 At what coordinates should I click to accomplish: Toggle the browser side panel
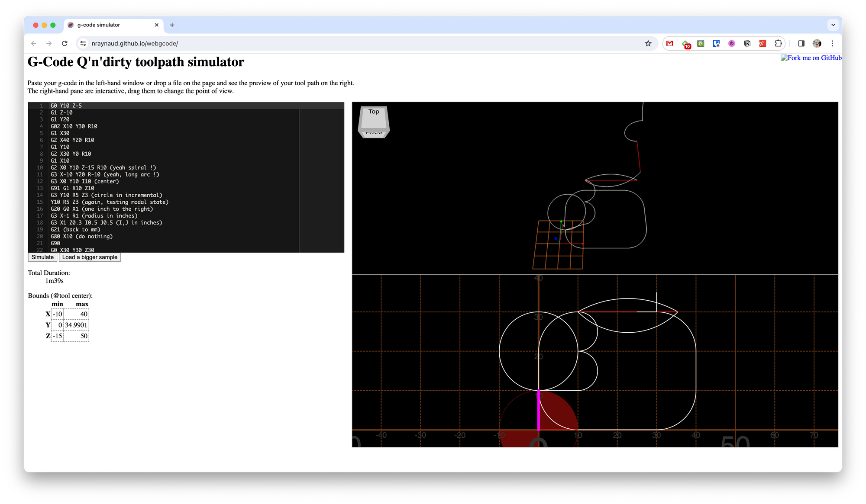(x=801, y=43)
